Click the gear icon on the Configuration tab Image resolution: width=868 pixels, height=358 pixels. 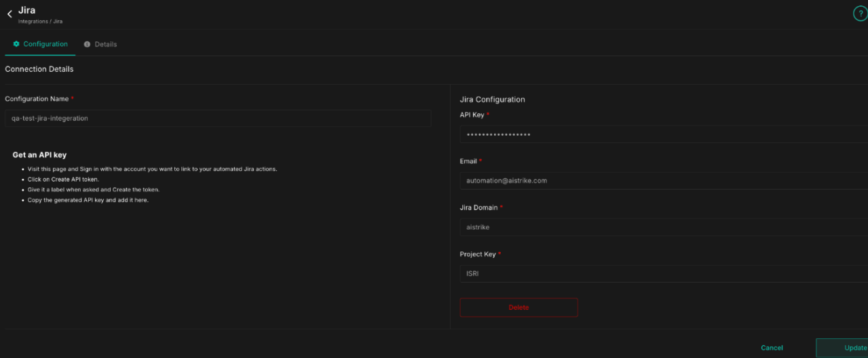(16, 44)
